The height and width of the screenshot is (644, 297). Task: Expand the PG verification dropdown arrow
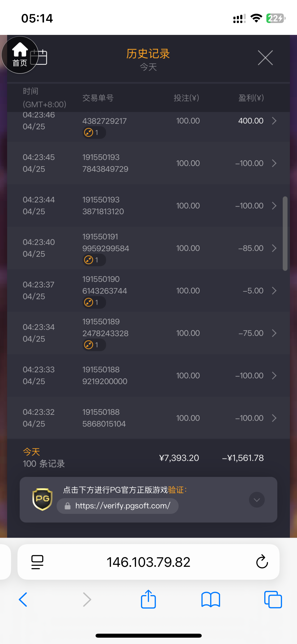(257, 500)
